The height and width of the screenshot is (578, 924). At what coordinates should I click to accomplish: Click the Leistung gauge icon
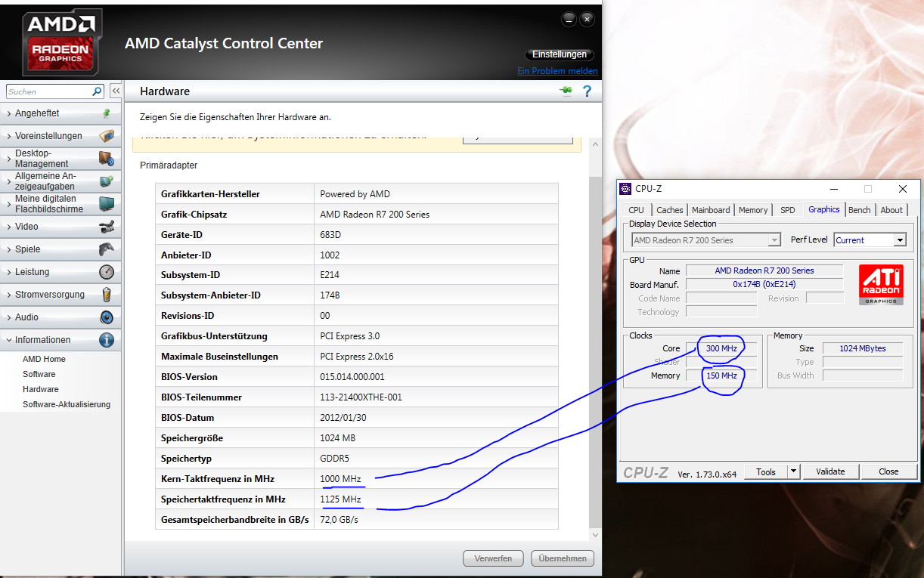[x=107, y=272]
